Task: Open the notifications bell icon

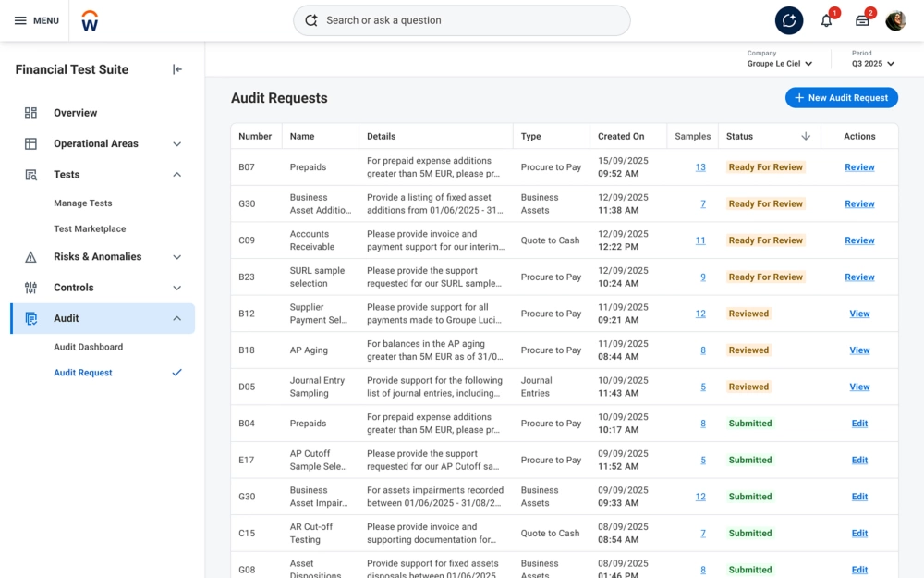Action: [x=826, y=20]
